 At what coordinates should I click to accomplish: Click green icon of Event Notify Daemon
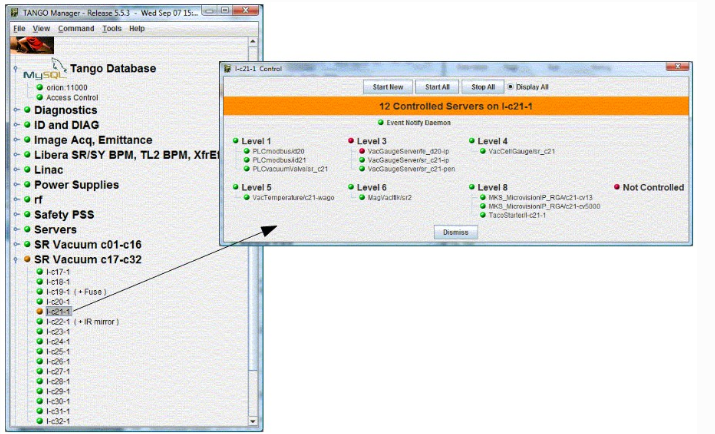(x=381, y=122)
